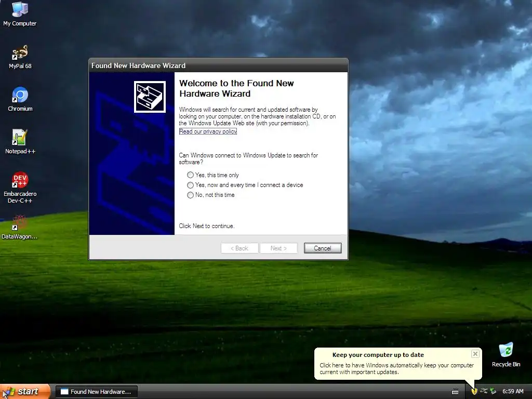532x399 pixels.
Task: Select the Chromium desktop shortcut
Action: tap(20, 99)
